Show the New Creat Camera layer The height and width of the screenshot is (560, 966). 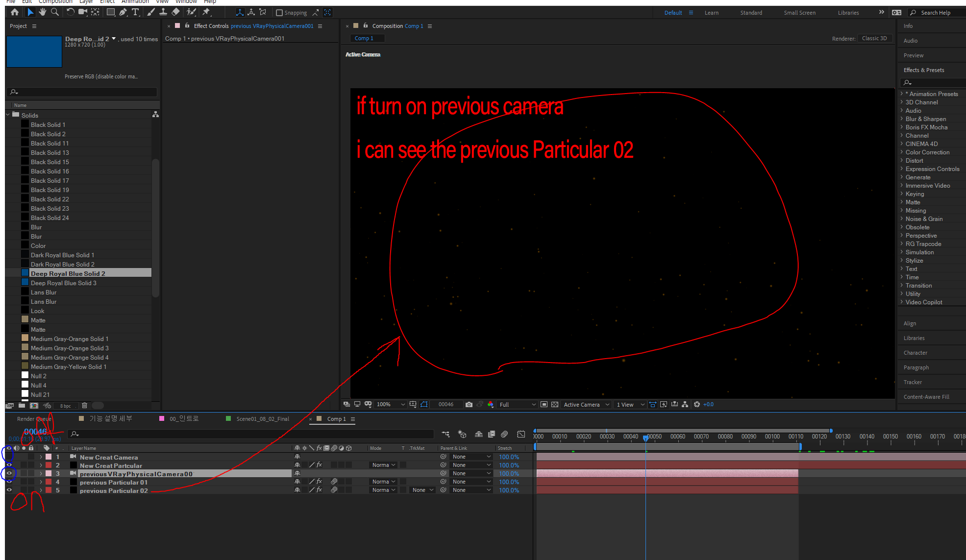point(9,457)
